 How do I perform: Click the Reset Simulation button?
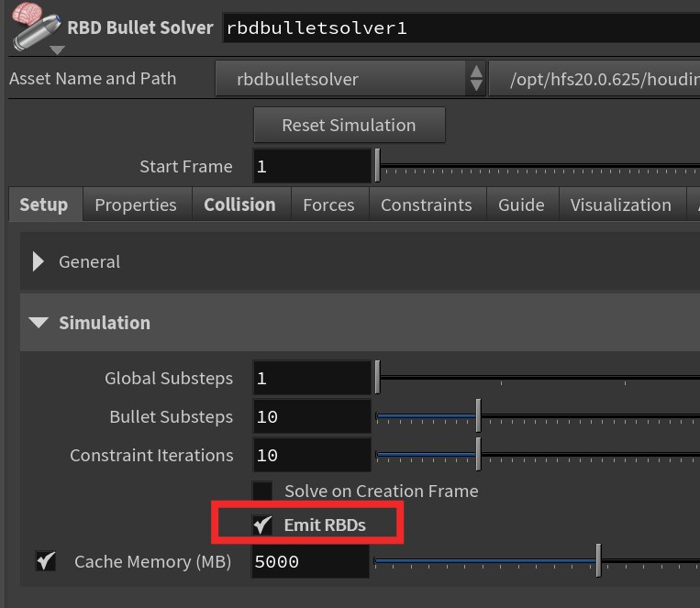coord(350,125)
